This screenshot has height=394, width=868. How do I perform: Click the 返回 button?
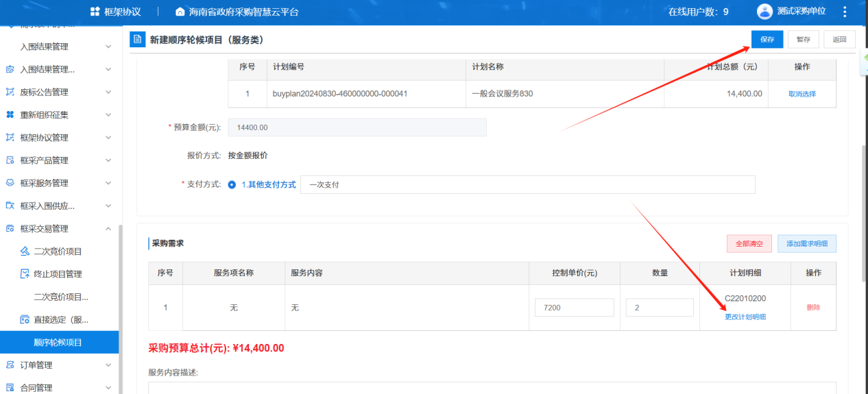pos(839,39)
